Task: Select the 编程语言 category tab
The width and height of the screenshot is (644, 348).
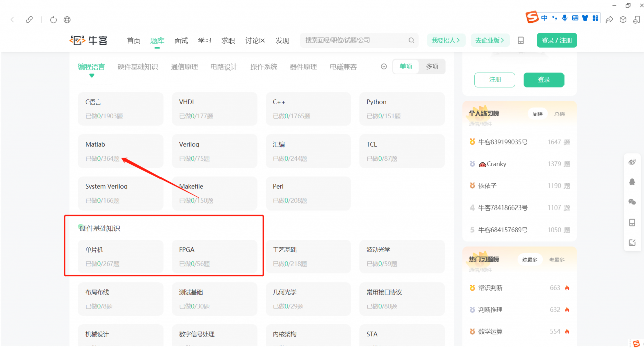Action: (92, 67)
